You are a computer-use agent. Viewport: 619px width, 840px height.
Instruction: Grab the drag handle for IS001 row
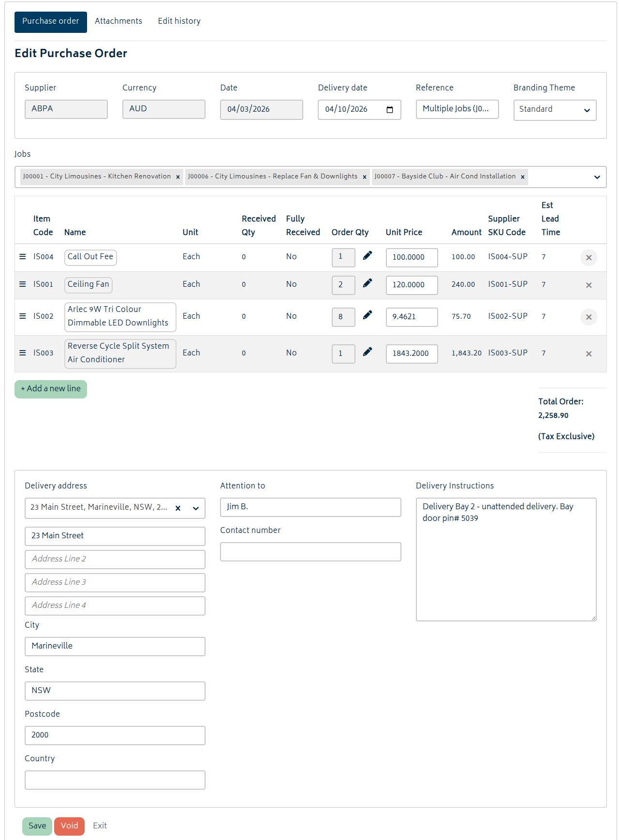point(22,284)
